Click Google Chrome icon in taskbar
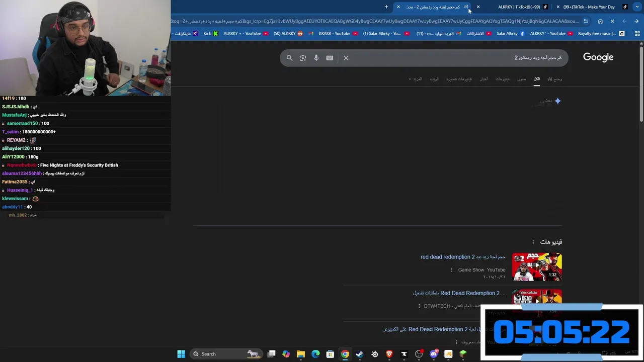 (x=345, y=354)
